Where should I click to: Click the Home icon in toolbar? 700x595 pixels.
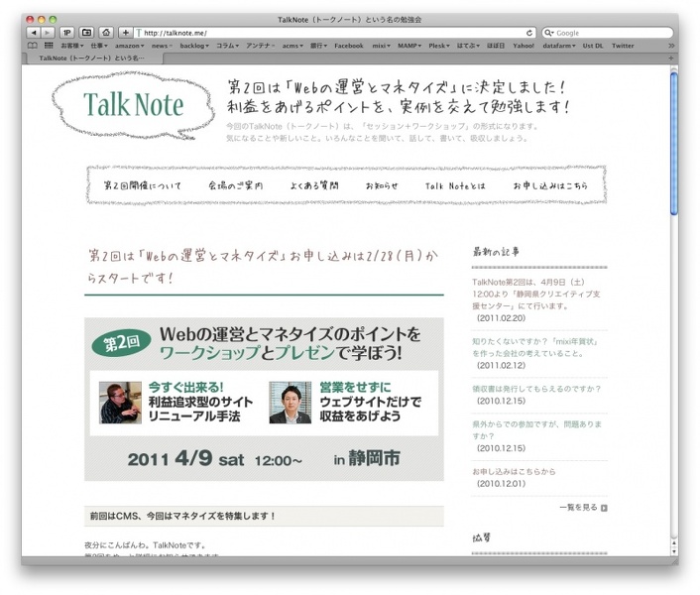(x=106, y=33)
